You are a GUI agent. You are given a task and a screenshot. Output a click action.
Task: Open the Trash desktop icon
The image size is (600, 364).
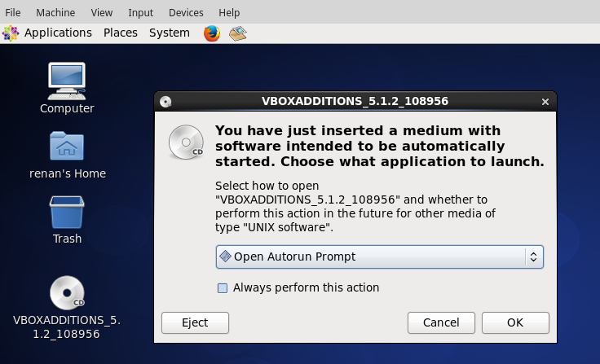[67, 213]
